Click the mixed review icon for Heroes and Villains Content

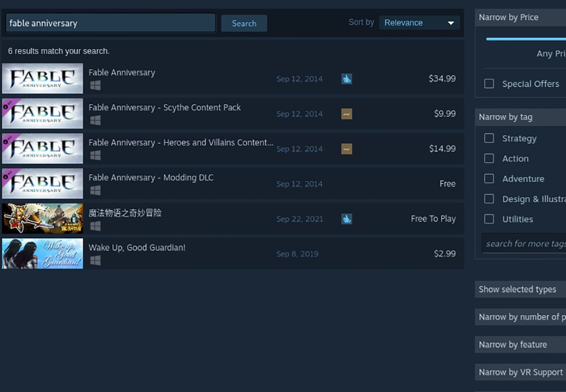click(x=347, y=149)
